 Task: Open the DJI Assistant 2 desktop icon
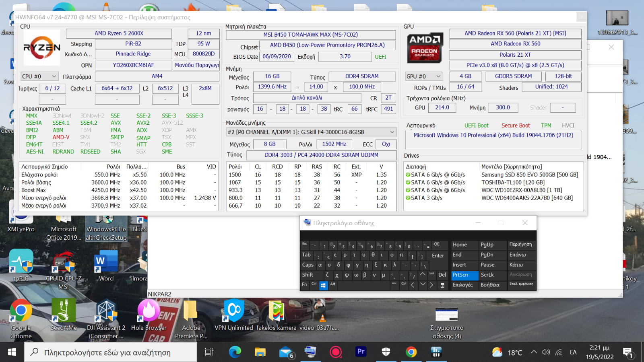(106, 319)
